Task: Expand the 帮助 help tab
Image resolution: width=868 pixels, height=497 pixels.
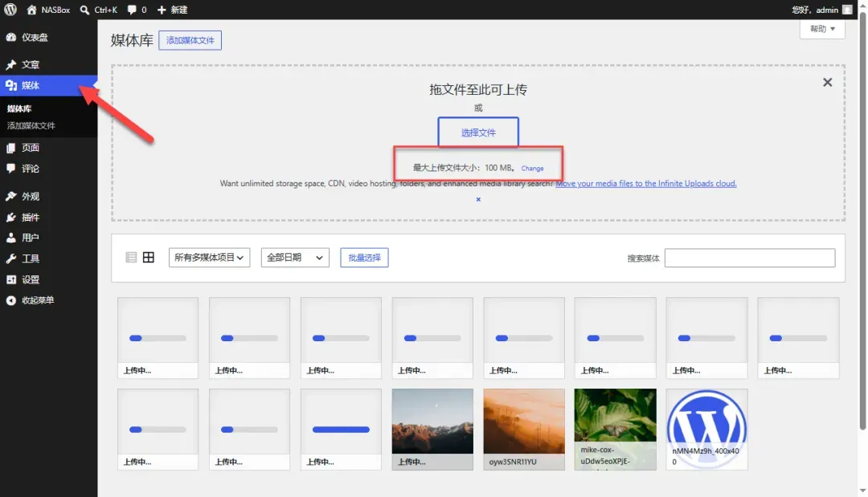Action: (x=822, y=29)
